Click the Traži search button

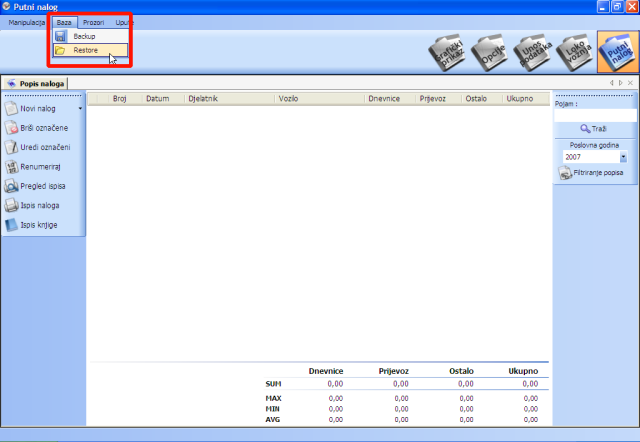coord(594,129)
